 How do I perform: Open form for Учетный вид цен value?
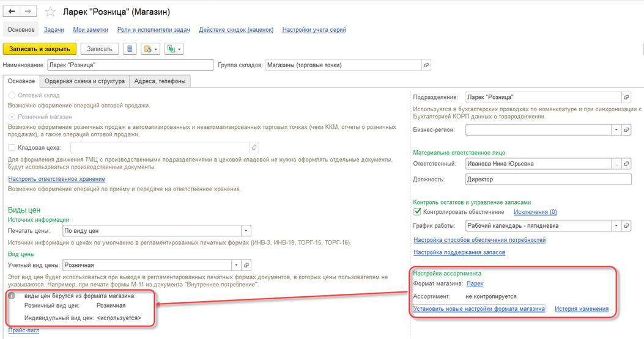pos(246,265)
